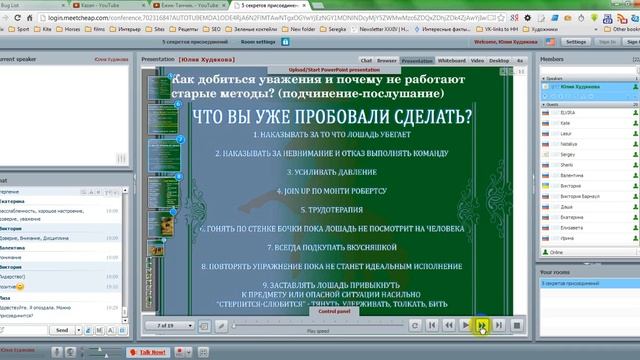This screenshot has width=640, height=360.
Task: Click the Control panel label tab
Action: (334, 311)
